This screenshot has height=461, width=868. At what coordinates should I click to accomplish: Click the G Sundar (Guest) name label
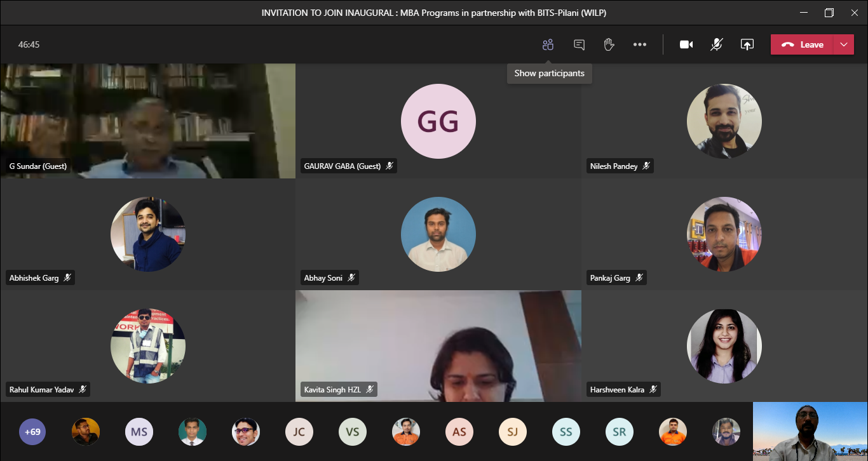pos(38,166)
